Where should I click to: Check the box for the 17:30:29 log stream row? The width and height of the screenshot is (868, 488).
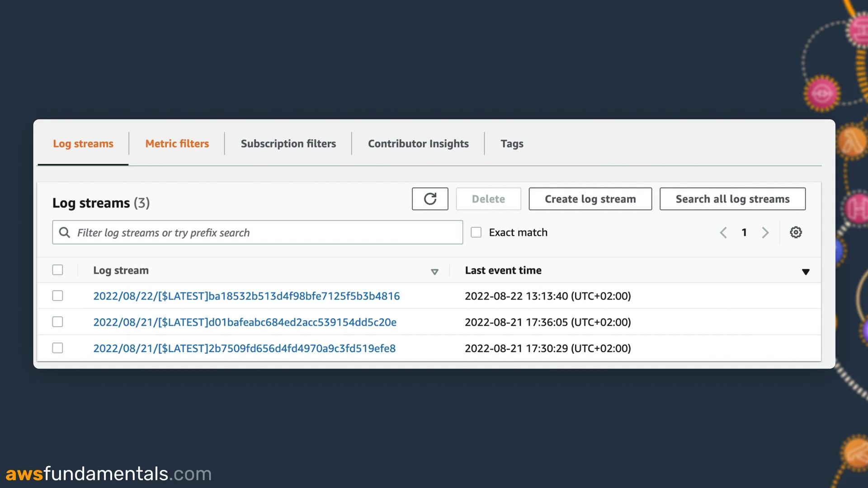click(x=57, y=348)
